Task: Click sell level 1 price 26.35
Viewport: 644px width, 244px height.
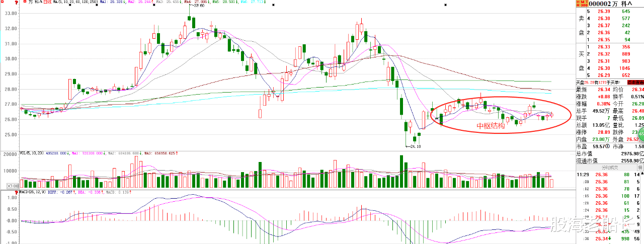Action: 604,39
